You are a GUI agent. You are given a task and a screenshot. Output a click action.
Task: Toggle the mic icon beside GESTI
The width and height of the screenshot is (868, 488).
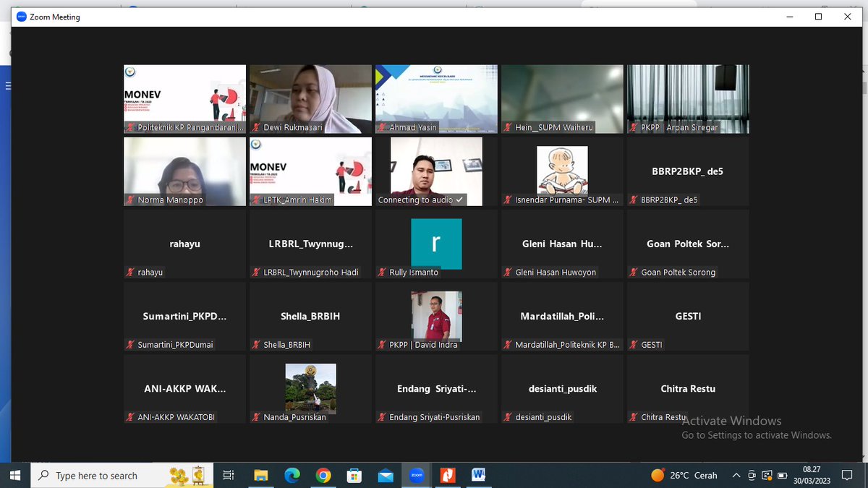(633, 345)
